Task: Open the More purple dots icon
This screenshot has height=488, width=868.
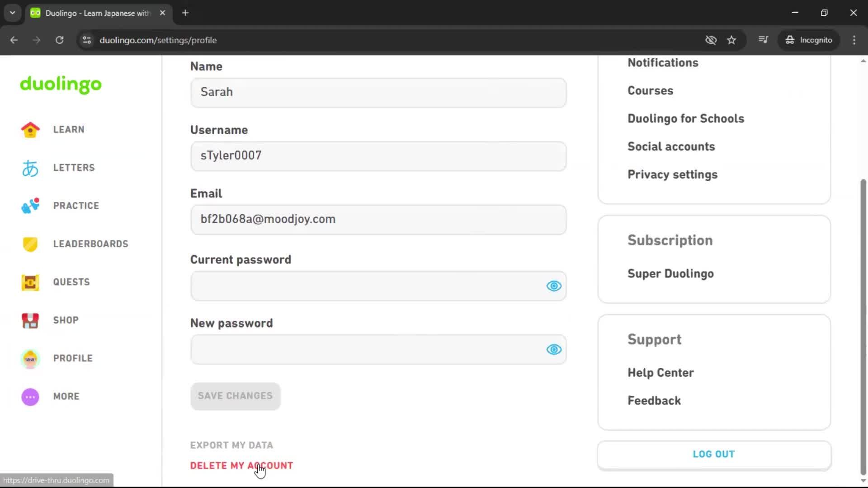Action: point(30,397)
